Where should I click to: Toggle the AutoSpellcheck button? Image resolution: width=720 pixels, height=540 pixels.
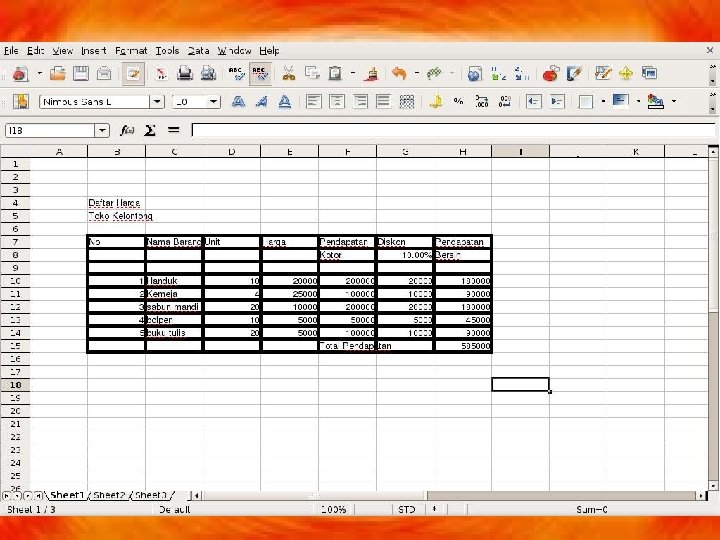coord(260,73)
